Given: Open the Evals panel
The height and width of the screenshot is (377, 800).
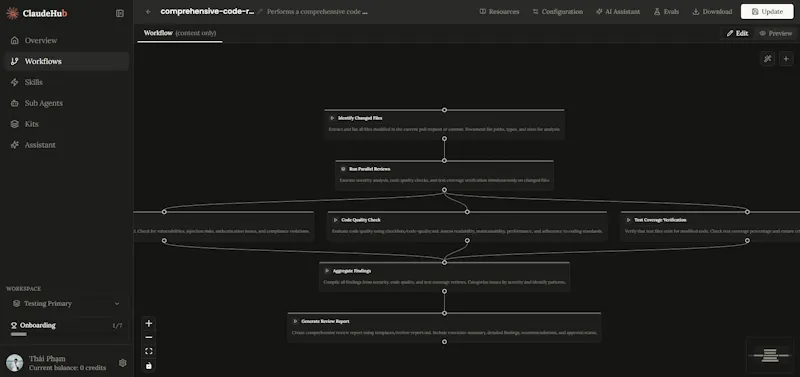Looking at the screenshot, I should point(666,12).
